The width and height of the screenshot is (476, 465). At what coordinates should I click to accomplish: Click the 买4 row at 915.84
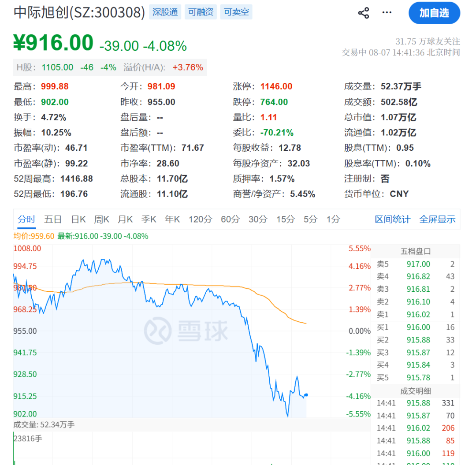coord(416,365)
